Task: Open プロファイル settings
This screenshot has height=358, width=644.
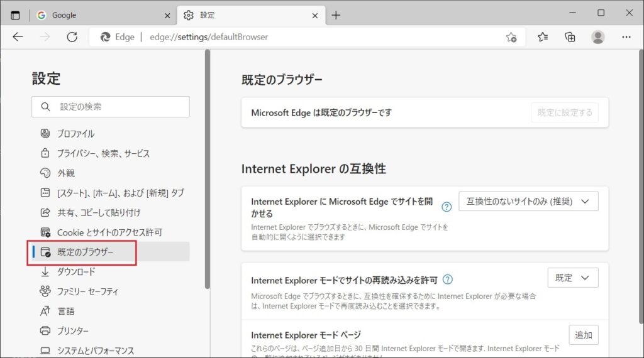Action: [111, 134]
